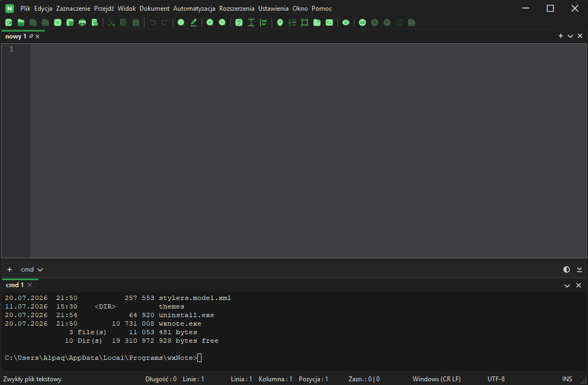
Task: Click the undo arrow icon
Action: coord(152,22)
